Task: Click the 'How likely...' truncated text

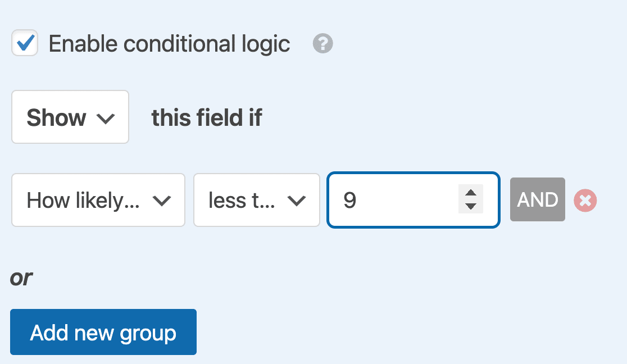Action: (83, 201)
